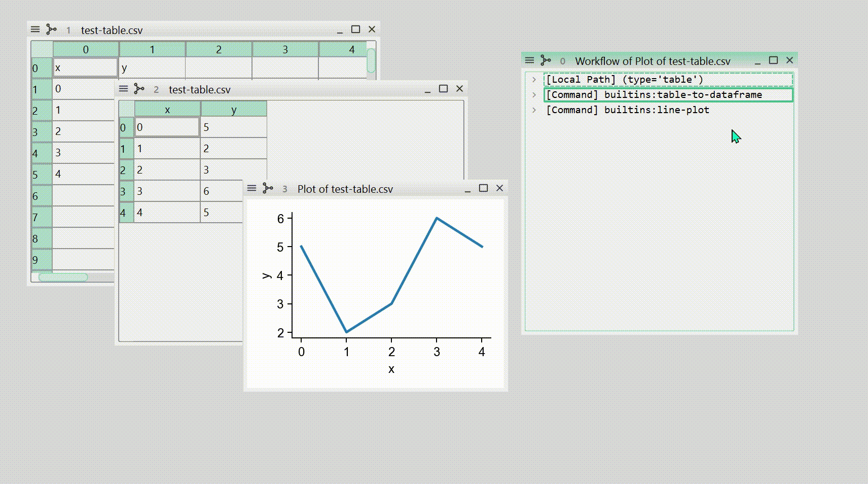Click workflow branch icon of Plot window

coord(268,188)
